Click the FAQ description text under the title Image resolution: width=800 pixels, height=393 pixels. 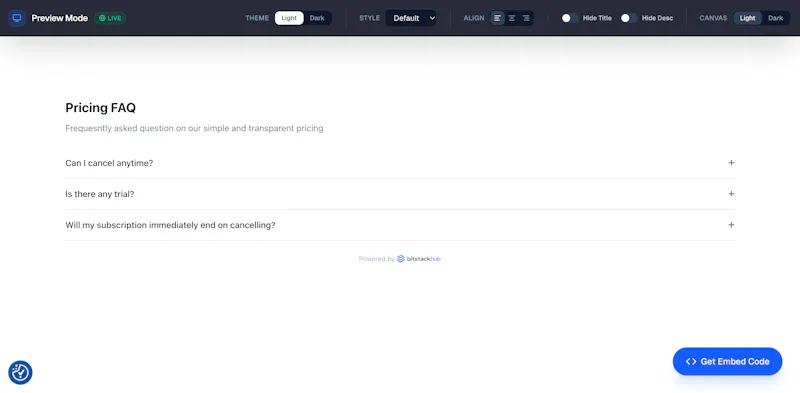coord(194,128)
